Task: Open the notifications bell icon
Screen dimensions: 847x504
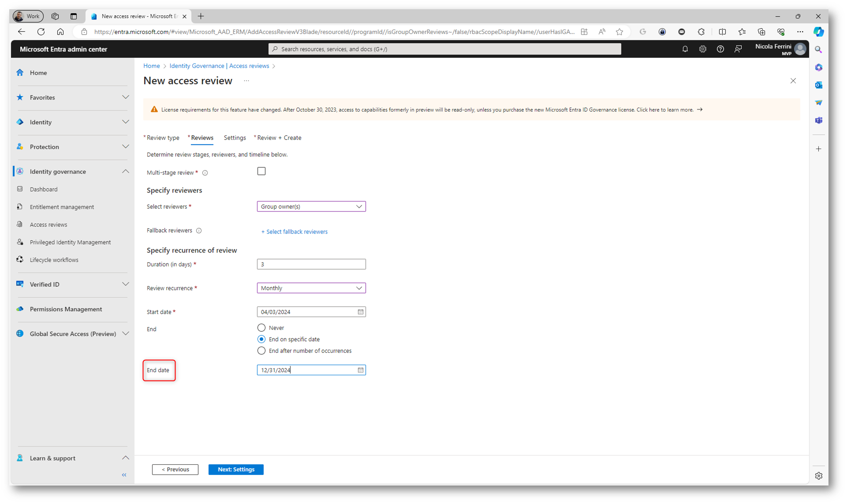Action: pyautogui.click(x=685, y=49)
